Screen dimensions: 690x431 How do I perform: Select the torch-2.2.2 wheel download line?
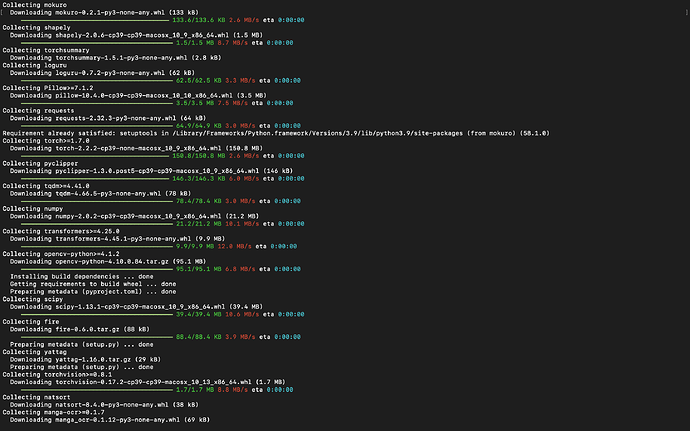pyautogui.click(x=136, y=148)
